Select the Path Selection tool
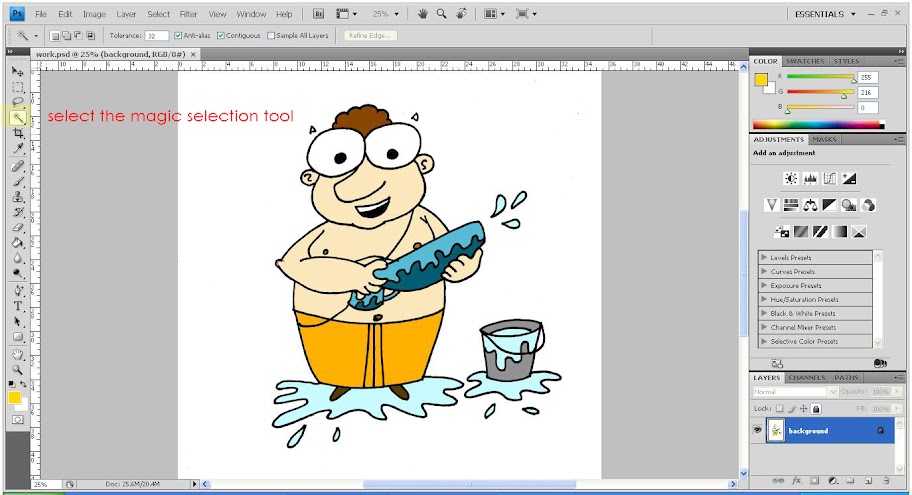 pos(17,321)
